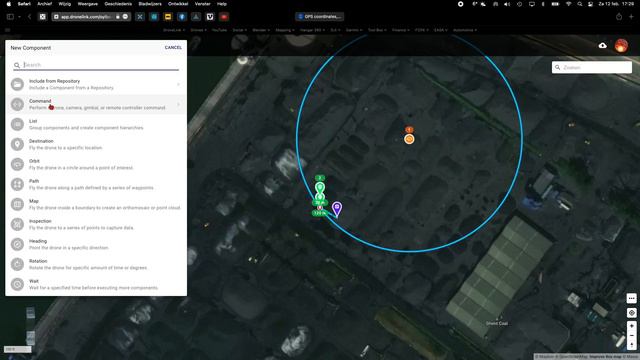Viewport: 640px width, 360px height.
Task: Focus the map location search field
Action: (x=592, y=67)
